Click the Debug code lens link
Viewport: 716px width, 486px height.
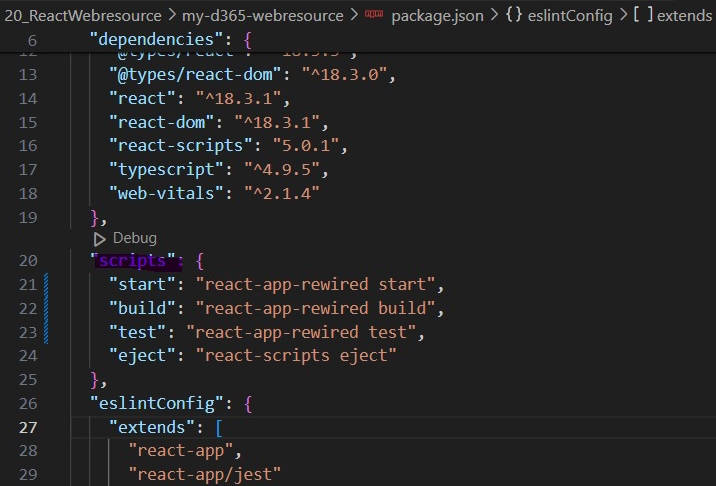pos(135,239)
